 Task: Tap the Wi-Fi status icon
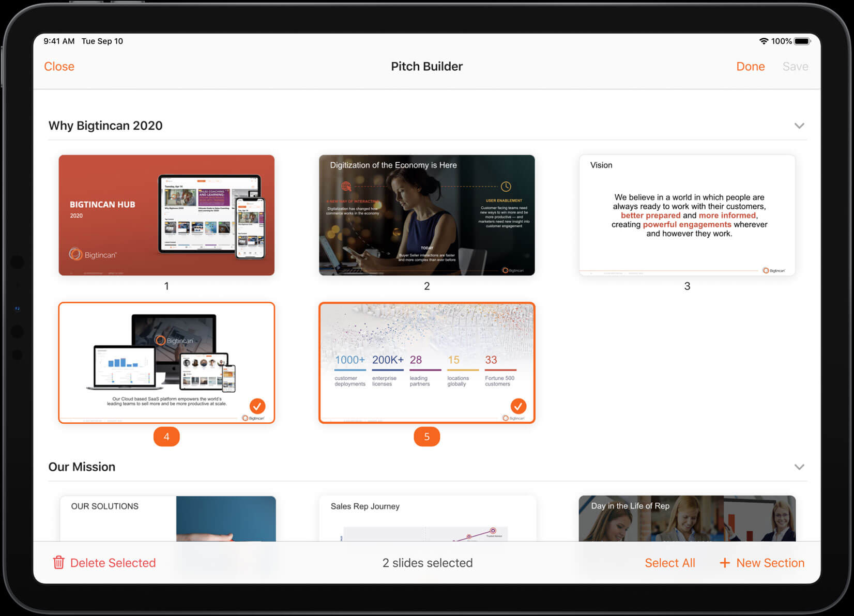[763, 41]
